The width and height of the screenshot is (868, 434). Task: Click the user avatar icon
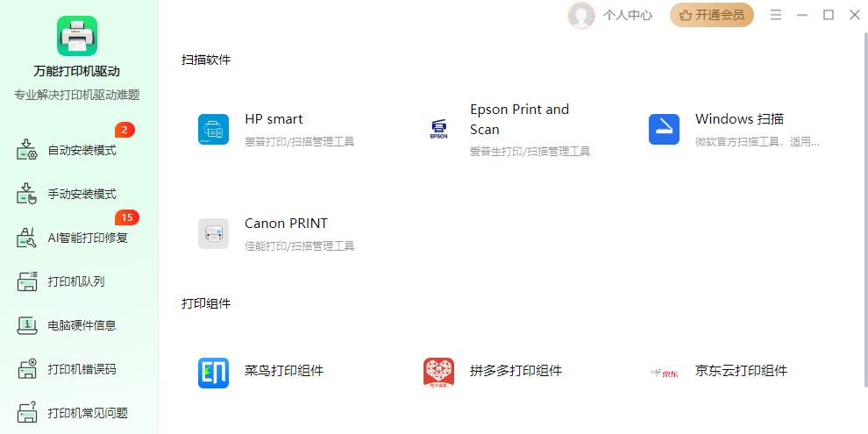click(x=580, y=15)
